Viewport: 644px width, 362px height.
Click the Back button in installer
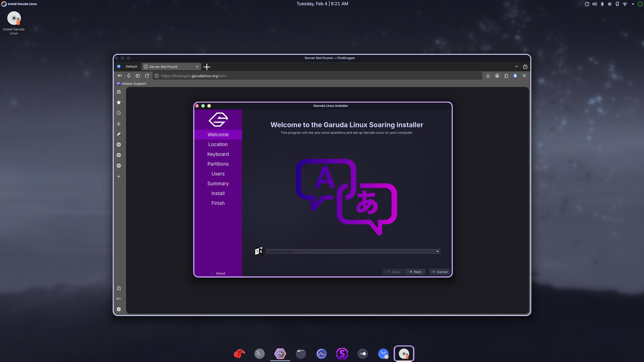393,272
